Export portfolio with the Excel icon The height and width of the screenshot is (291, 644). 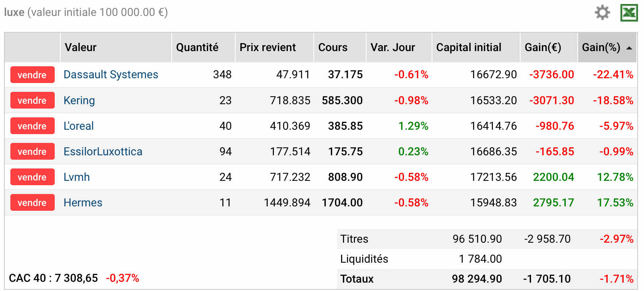click(629, 13)
